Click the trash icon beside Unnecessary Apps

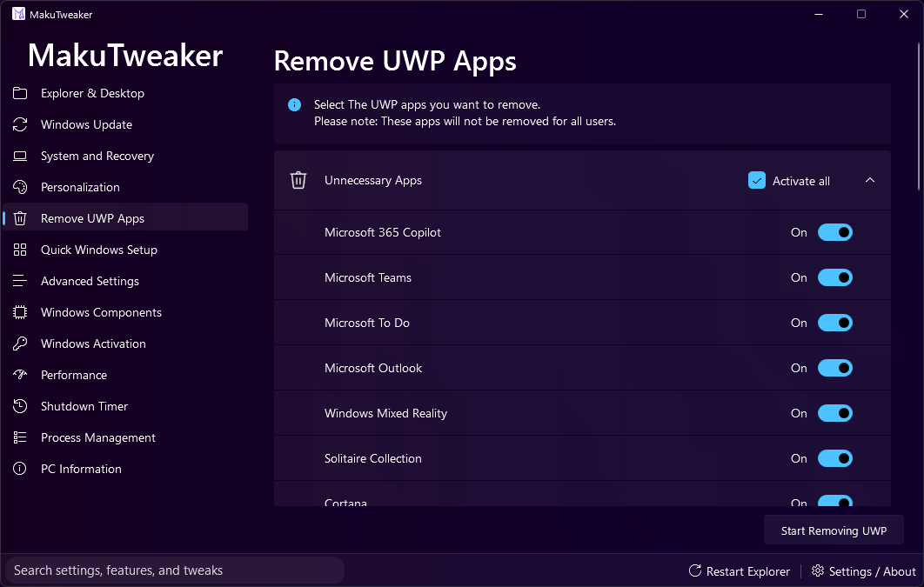[x=298, y=180]
